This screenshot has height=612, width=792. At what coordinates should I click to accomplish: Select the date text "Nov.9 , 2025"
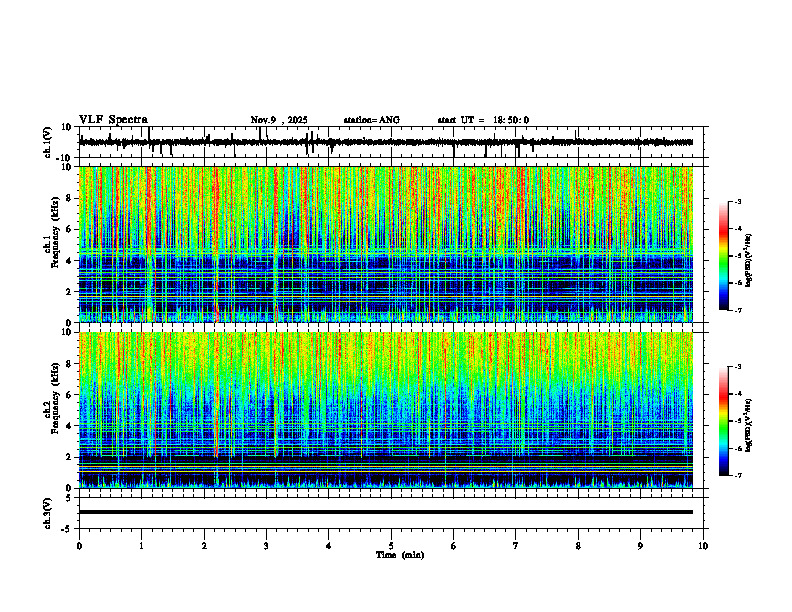[x=279, y=120]
